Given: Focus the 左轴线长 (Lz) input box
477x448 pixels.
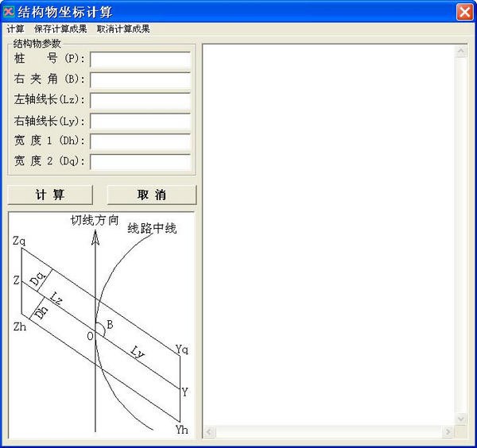Looking at the screenshot, I should [140, 101].
